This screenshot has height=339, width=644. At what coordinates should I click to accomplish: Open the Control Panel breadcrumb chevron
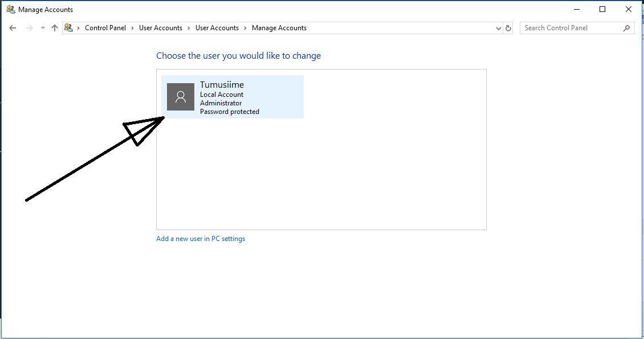pyautogui.click(x=132, y=27)
